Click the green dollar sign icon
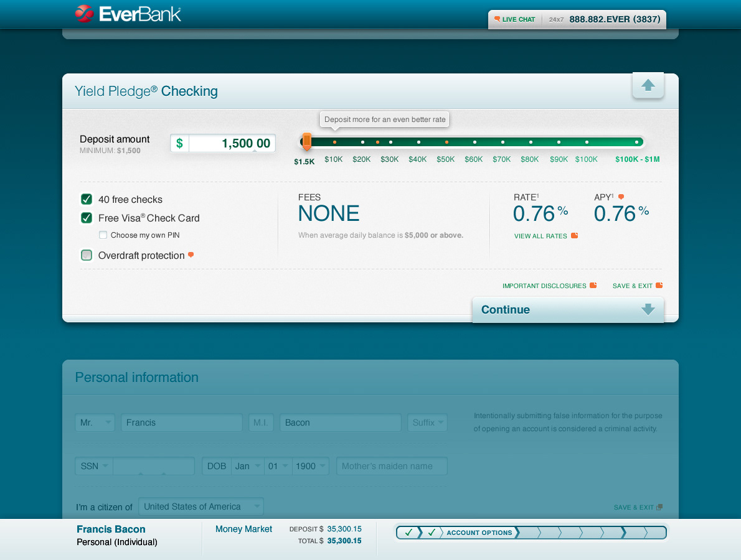 click(179, 143)
